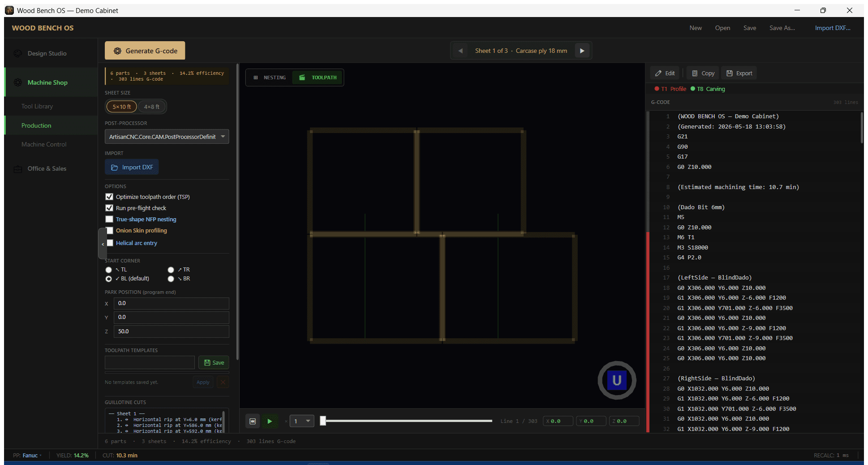Click the YIELD: 14.2% status entry

pyautogui.click(x=72, y=456)
